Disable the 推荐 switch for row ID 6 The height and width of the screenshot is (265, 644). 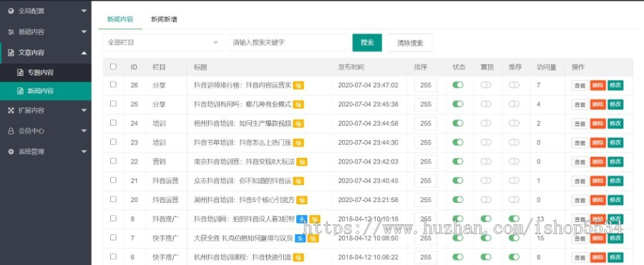tap(514, 257)
